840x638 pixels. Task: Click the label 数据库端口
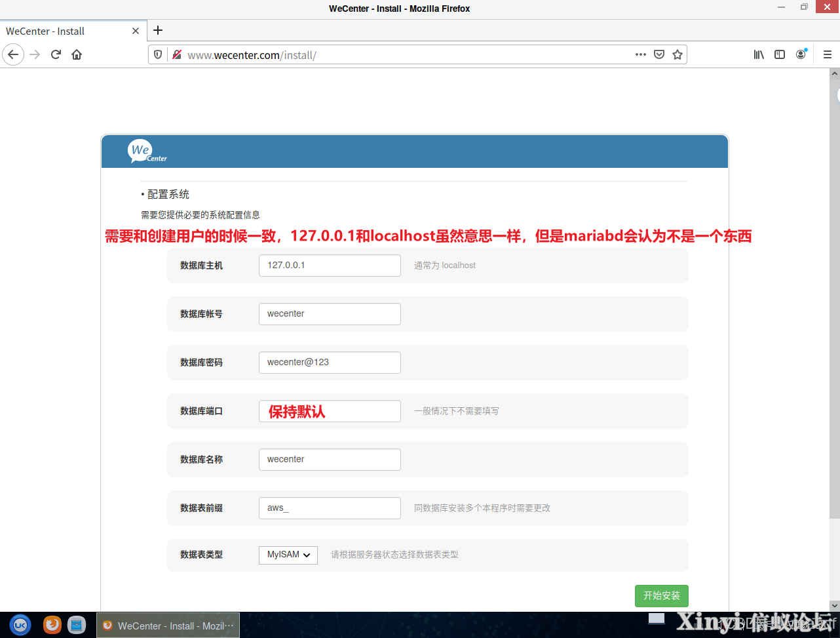[x=202, y=411]
